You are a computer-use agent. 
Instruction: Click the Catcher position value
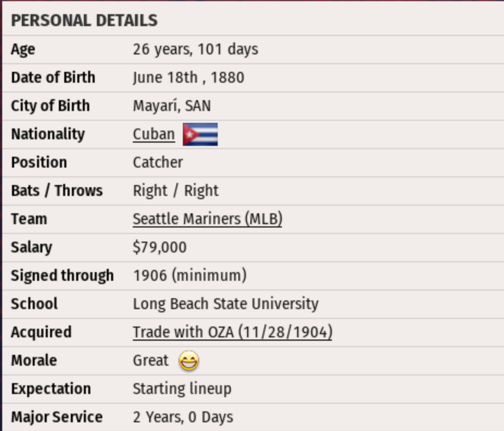[158, 163]
